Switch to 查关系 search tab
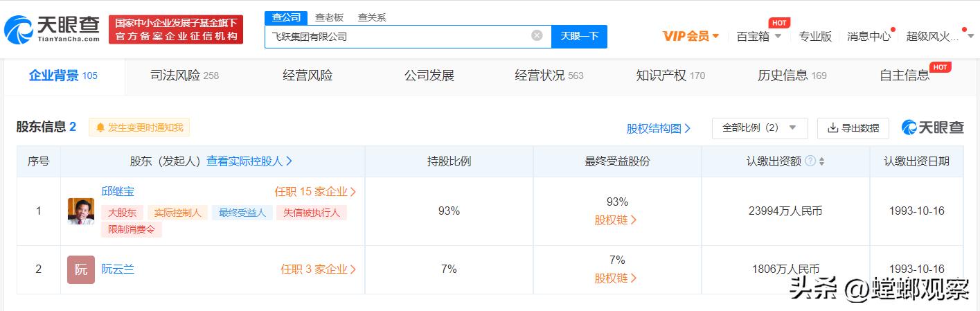Screen dimensions: 980x311 click(372, 17)
